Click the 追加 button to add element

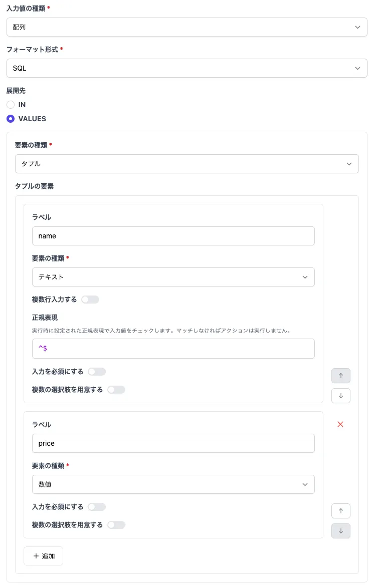click(x=43, y=556)
